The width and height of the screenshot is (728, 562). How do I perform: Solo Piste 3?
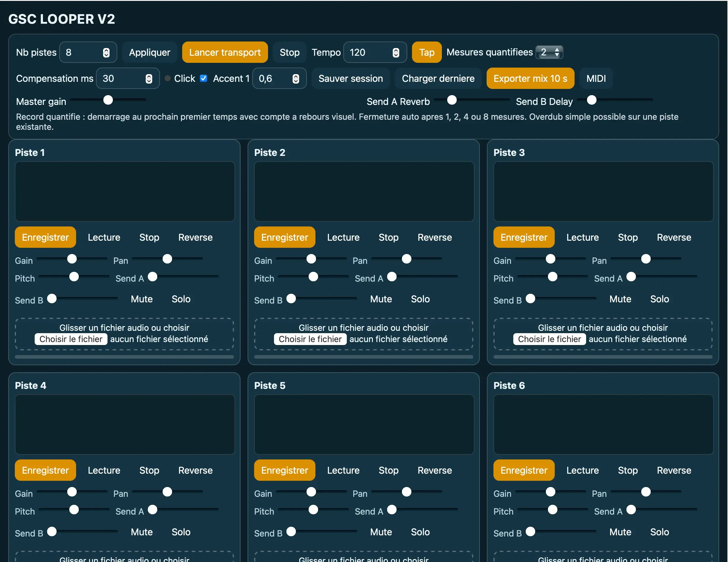click(x=659, y=299)
